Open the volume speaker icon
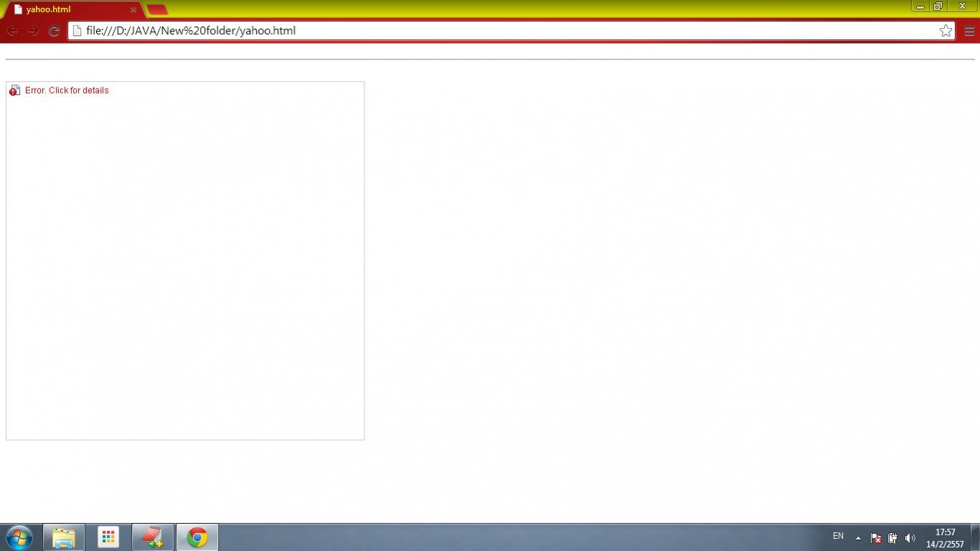 coord(910,538)
